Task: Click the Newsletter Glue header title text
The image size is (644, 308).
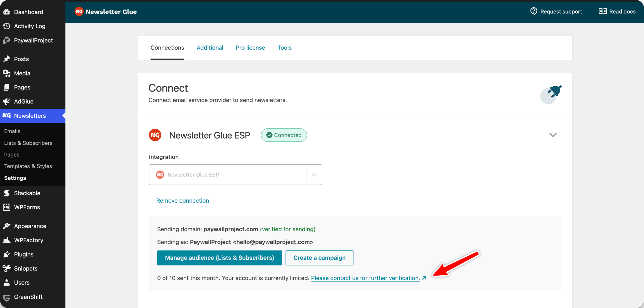Action: coord(111,12)
